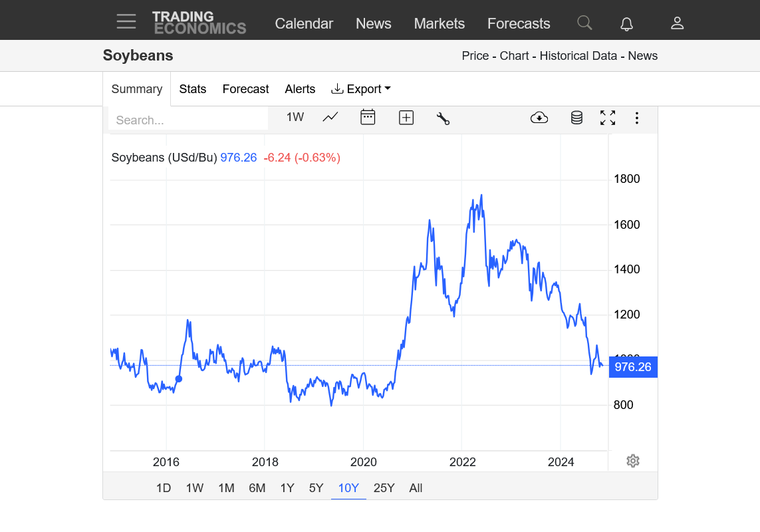
Task: Open the calendar date range picker
Action: [x=368, y=118]
